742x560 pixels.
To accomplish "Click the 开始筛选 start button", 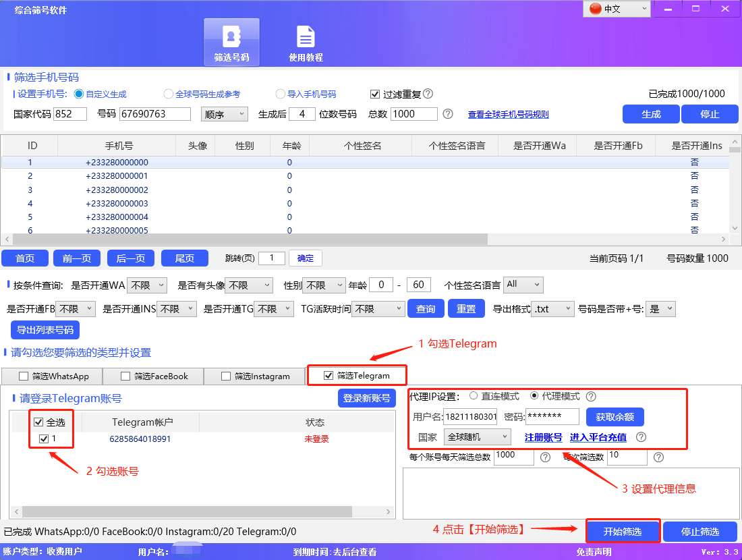I will (x=623, y=531).
